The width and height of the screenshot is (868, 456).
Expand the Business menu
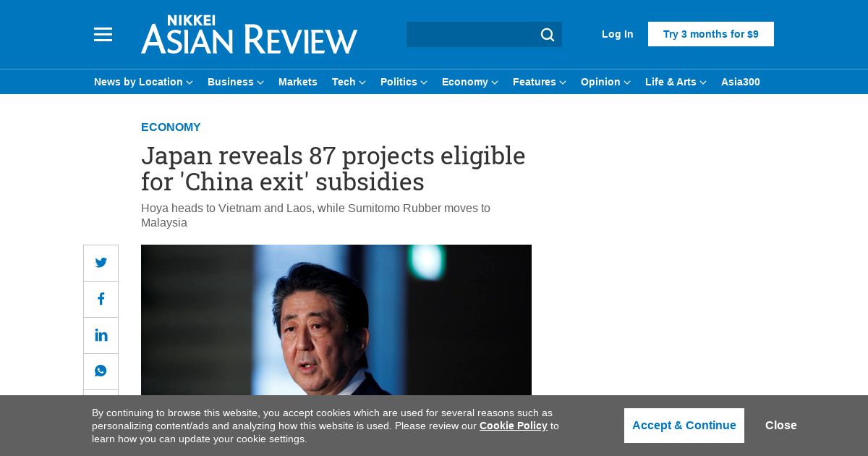(236, 82)
